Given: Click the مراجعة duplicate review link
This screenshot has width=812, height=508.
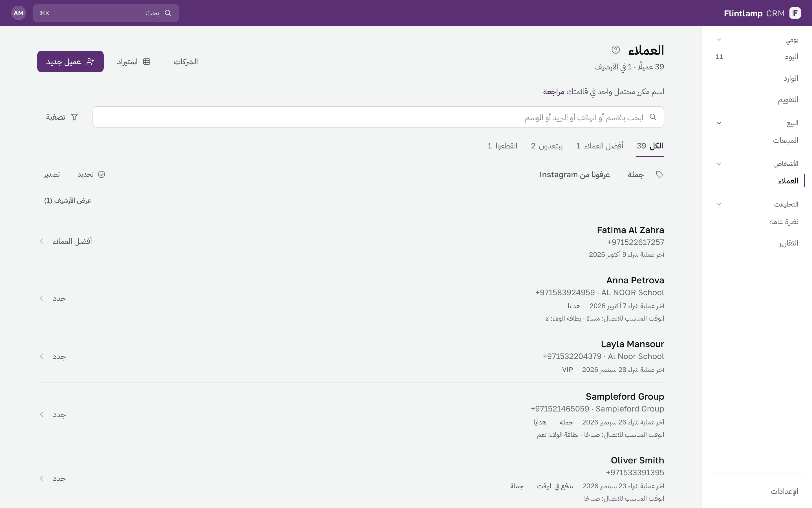Looking at the screenshot, I should tap(554, 92).
